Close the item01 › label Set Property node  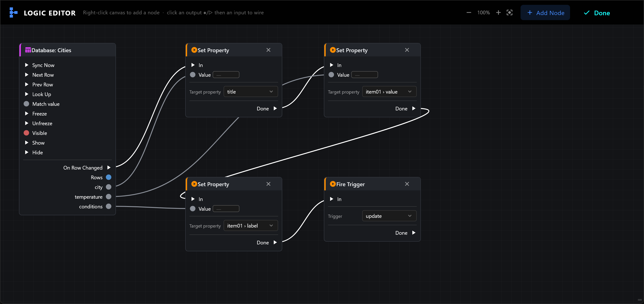coord(268,184)
